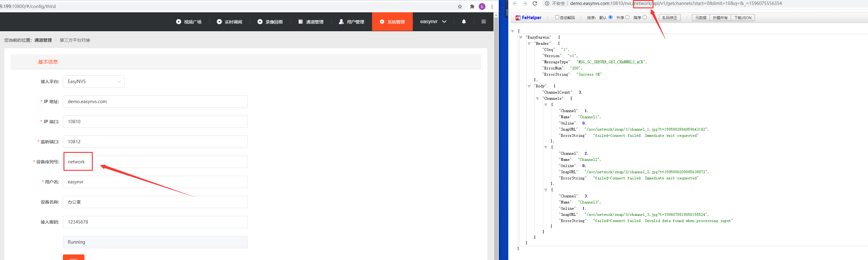Click the ChannelCount value 3
868x260 pixels.
pyautogui.click(x=580, y=92)
